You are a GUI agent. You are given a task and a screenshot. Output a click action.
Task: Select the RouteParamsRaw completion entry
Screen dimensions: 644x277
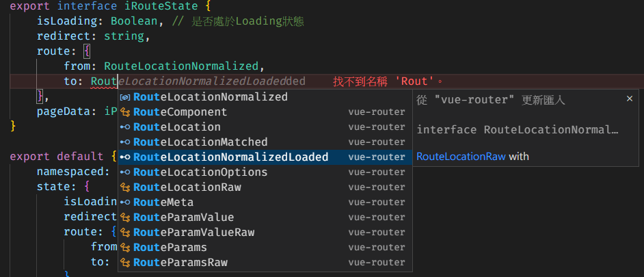coord(265,262)
